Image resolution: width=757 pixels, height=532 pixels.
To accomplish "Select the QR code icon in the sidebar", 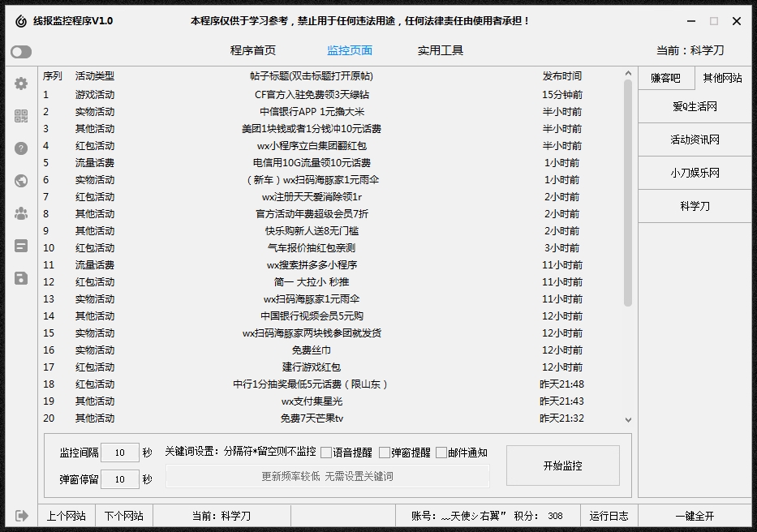I will (x=20, y=116).
